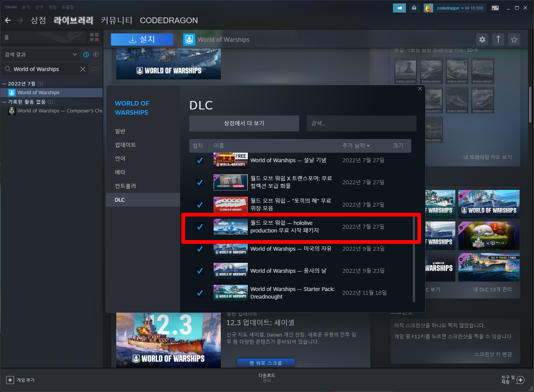
Task: Click the codedragon avatar icon
Action: click(x=428, y=8)
